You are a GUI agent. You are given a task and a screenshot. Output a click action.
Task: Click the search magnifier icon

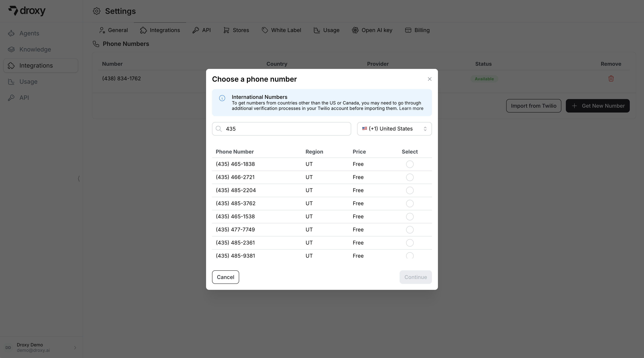[x=219, y=129]
